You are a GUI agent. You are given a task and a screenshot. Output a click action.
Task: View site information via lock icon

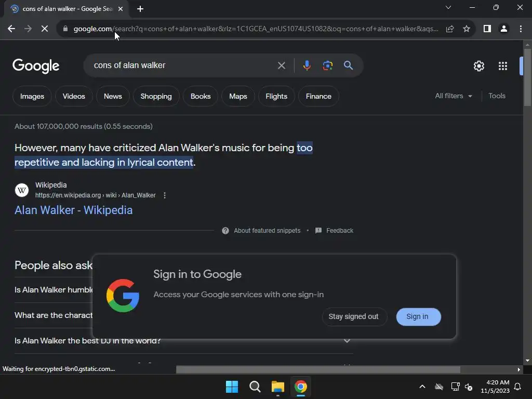[x=65, y=29]
